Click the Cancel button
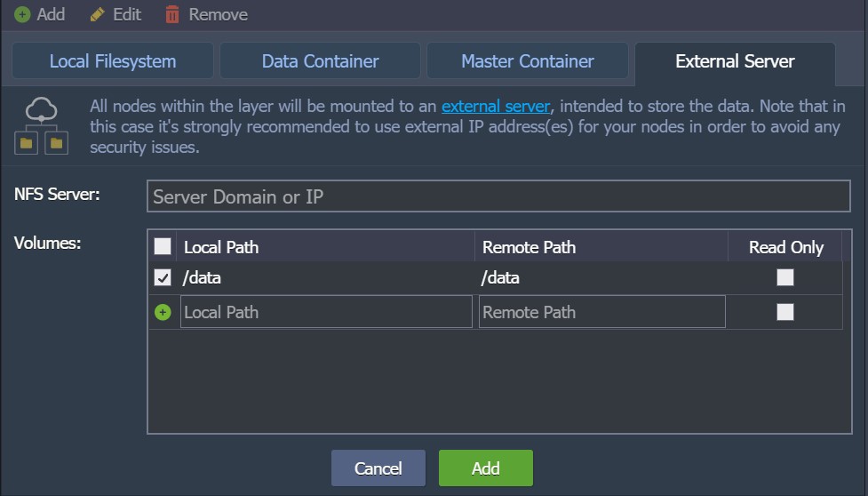Viewport: 868px width, 496px height. pos(378,468)
